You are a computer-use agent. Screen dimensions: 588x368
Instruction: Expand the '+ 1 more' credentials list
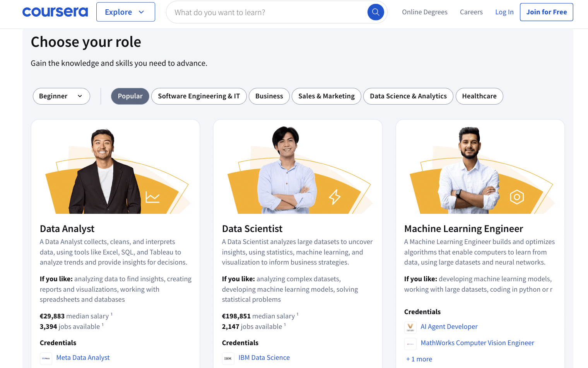click(419, 359)
